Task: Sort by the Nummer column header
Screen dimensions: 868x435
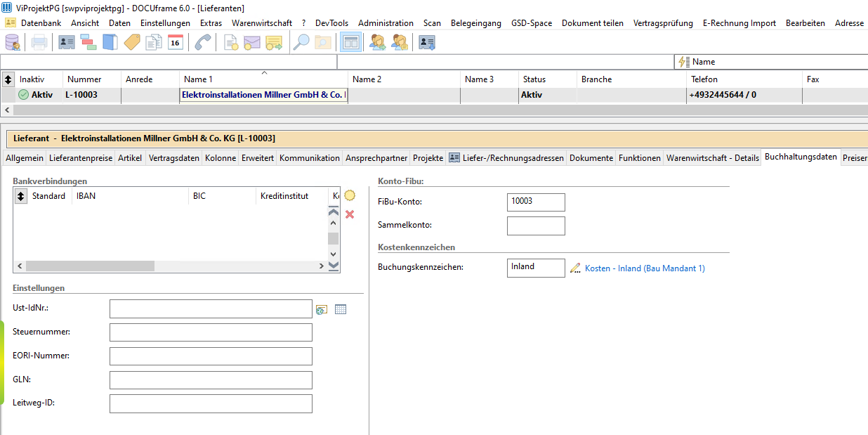Action: coord(92,79)
